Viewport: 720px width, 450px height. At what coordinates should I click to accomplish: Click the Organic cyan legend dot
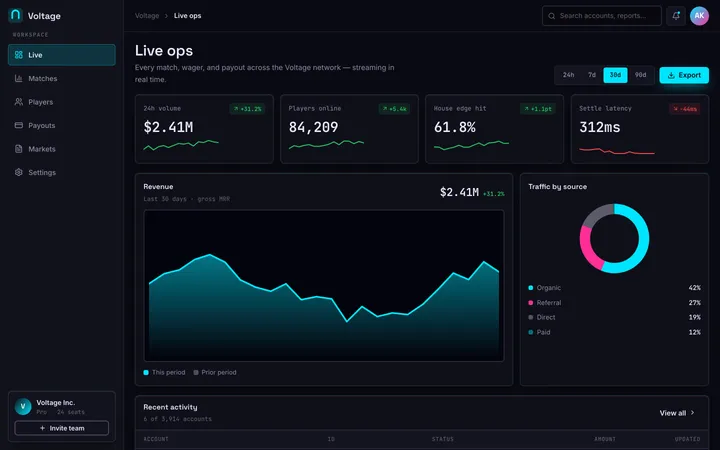(x=531, y=288)
